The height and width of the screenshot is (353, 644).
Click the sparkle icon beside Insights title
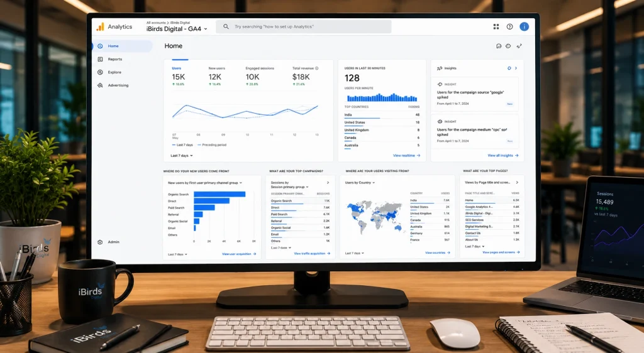(440, 68)
